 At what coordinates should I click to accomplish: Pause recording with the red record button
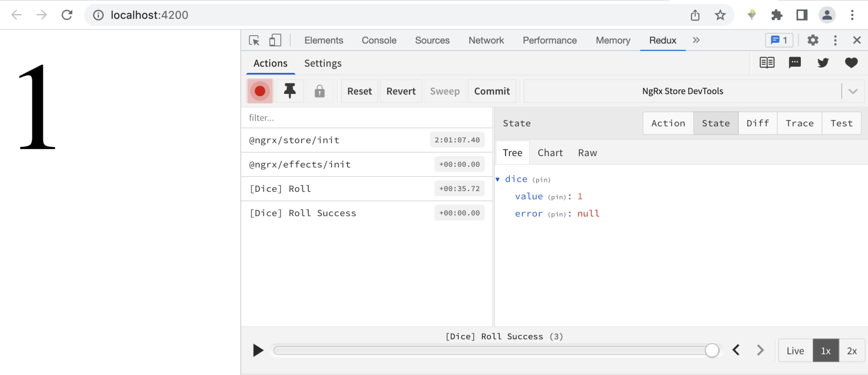[x=260, y=91]
